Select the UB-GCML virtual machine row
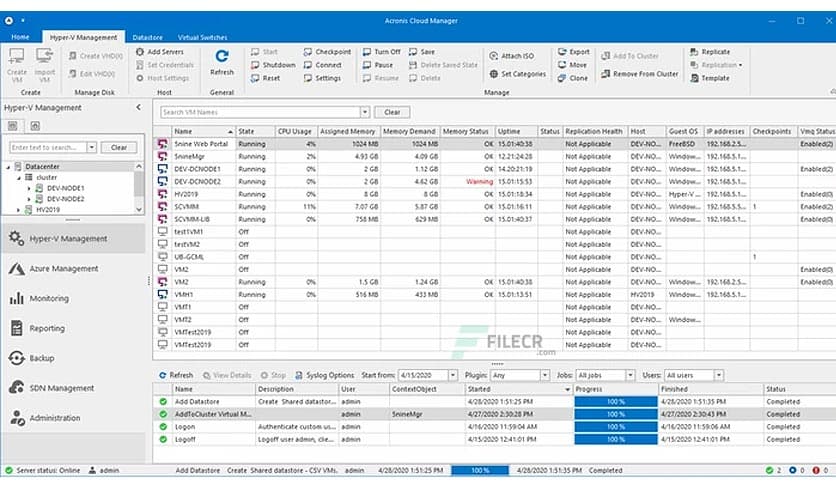Screen dimensions: 836x484 (x=494, y=257)
